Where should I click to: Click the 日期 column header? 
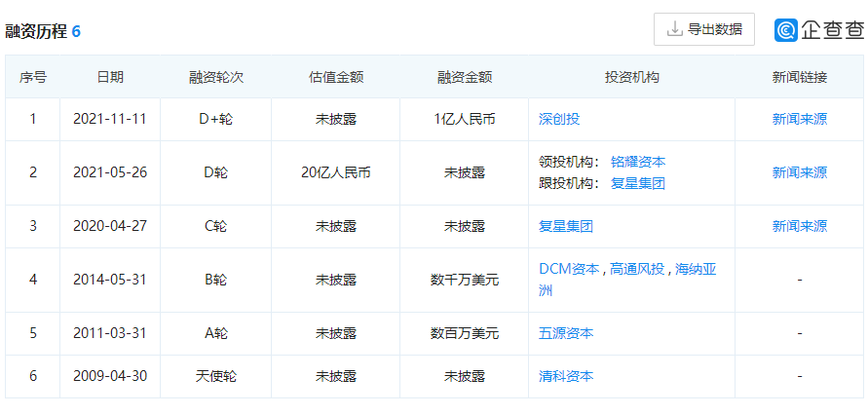coord(110,77)
